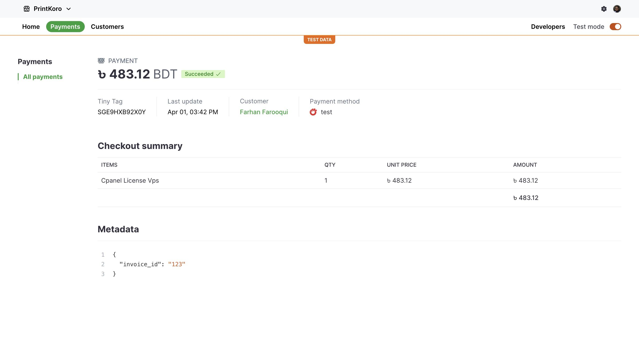Click the Cpanel License Vps item row
Screen dimensions: 639x364
pos(130,180)
